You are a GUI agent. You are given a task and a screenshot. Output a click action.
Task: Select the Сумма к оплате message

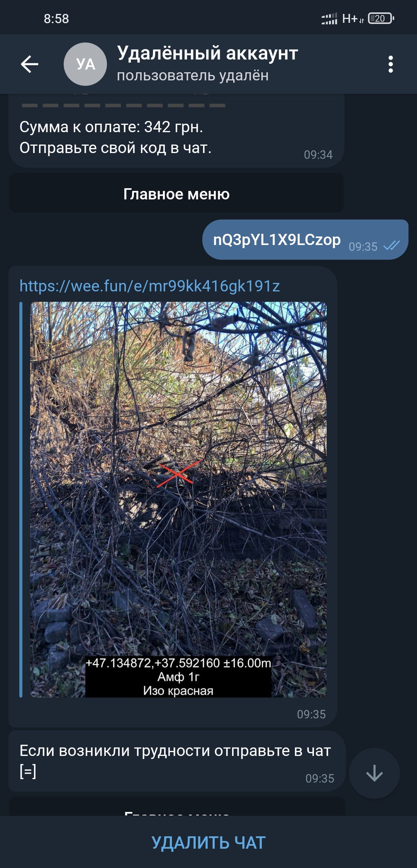point(176,131)
